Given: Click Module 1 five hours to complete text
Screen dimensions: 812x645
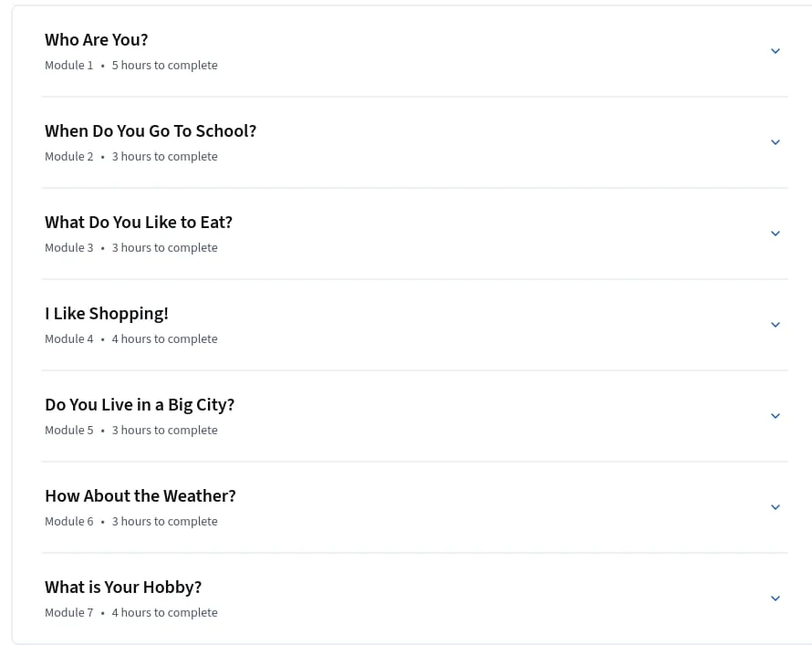Looking at the screenshot, I should 131,65.
